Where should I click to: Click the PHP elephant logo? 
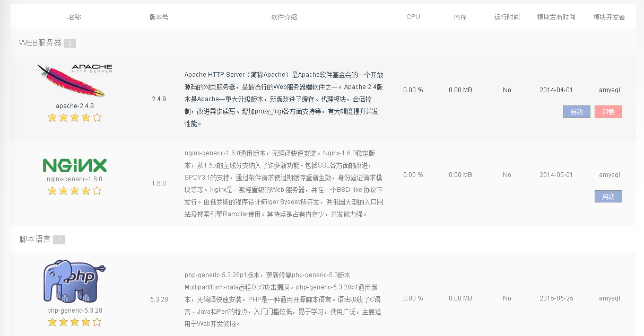point(74,281)
